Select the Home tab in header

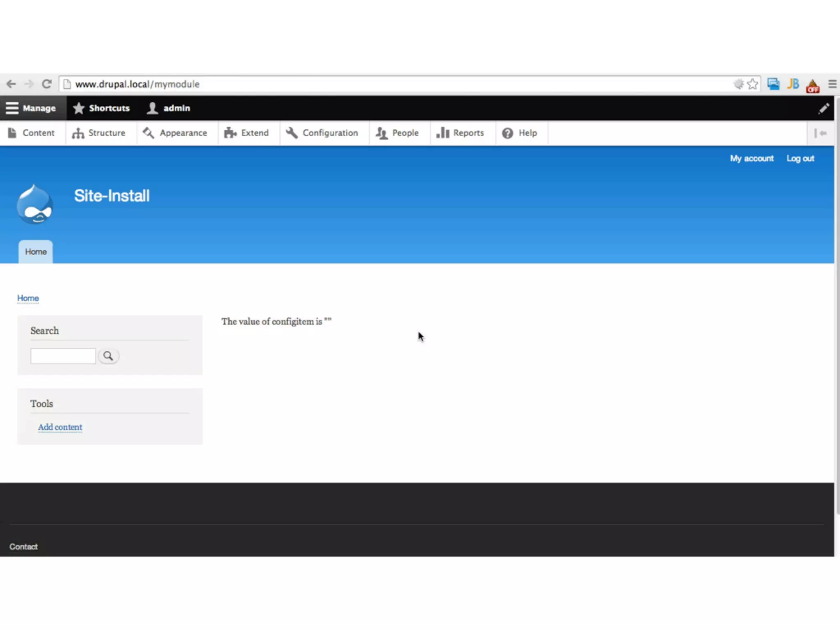pyautogui.click(x=36, y=252)
